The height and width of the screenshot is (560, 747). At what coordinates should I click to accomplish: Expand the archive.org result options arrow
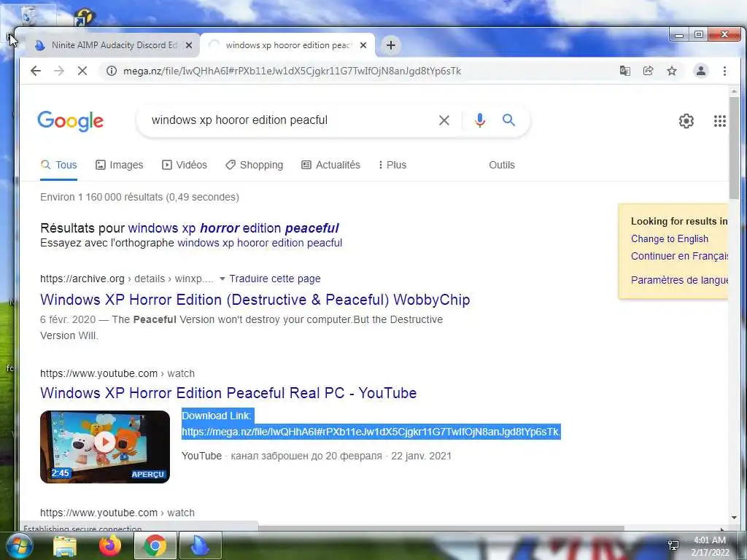(222, 279)
